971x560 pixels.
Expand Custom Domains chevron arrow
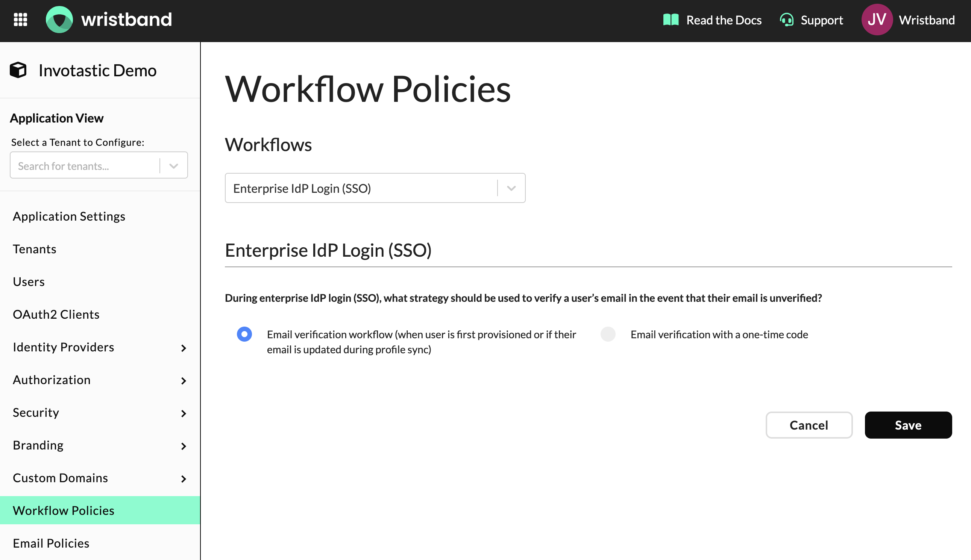(x=183, y=478)
